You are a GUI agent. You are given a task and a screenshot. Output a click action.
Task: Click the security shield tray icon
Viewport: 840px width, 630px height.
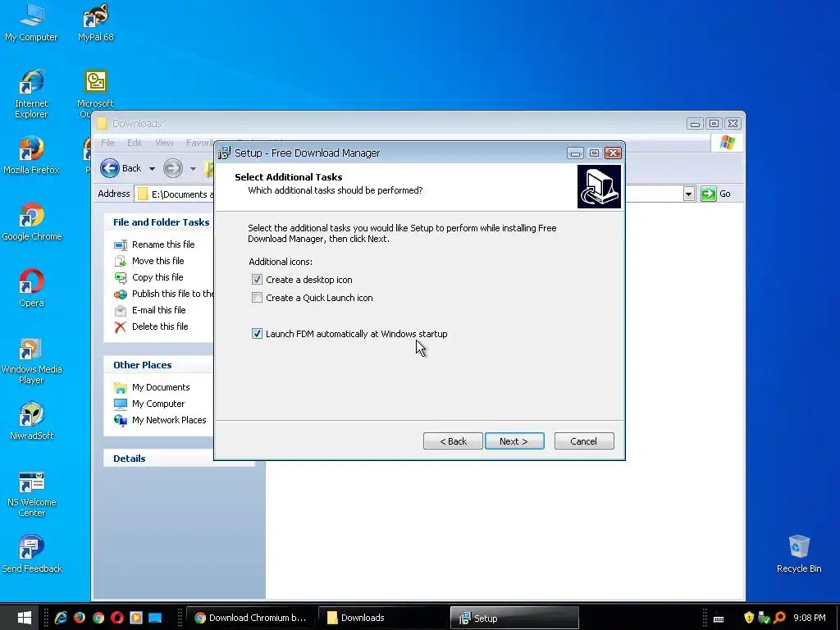749,618
